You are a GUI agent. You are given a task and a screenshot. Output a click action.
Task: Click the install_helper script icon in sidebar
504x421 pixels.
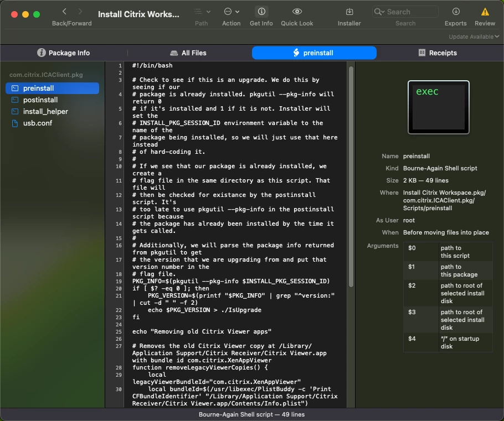point(15,111)
